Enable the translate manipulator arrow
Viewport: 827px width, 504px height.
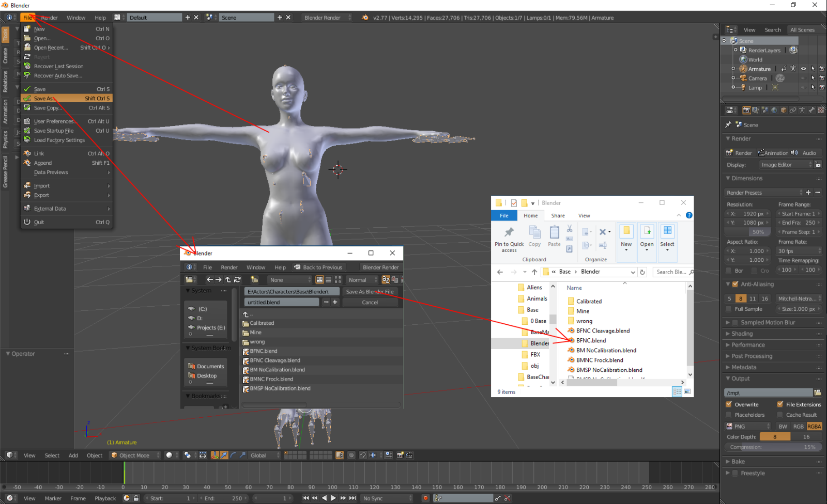(x=224, y=455)
